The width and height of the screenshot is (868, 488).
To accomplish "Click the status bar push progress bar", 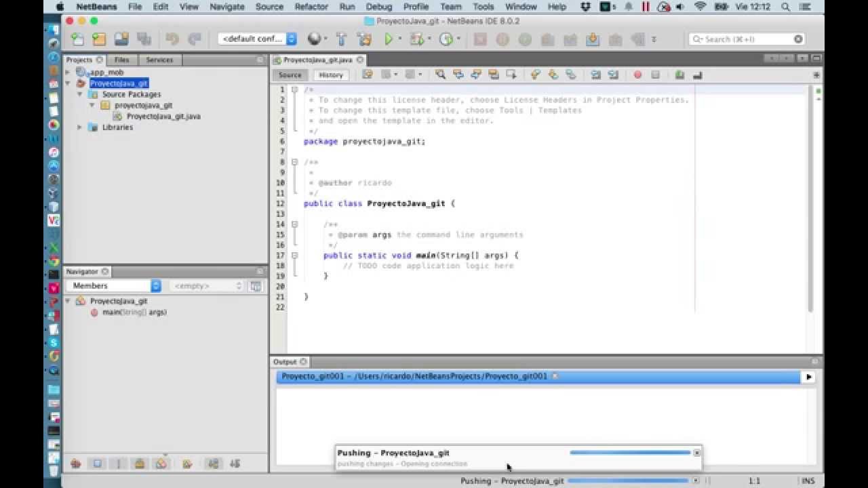I will tap(628, 481).
